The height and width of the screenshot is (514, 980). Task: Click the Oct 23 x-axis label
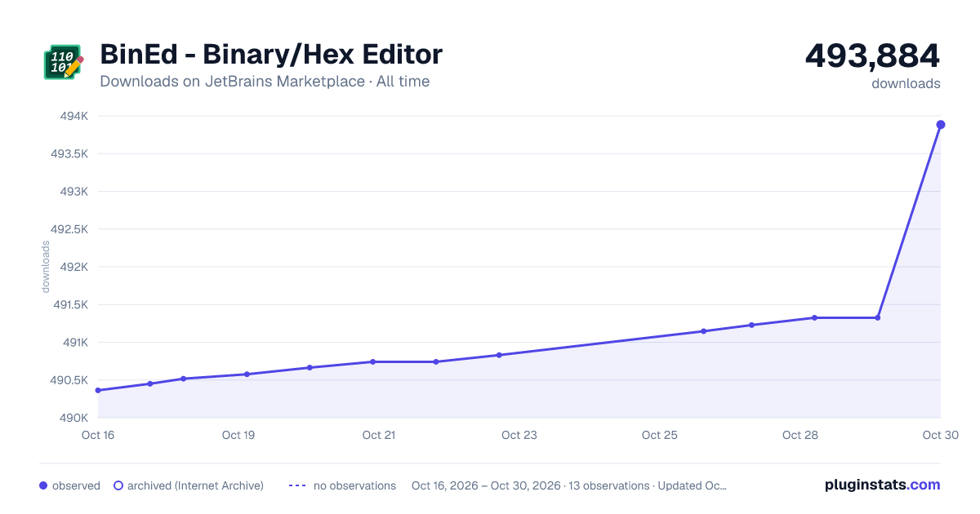point(519,435)
